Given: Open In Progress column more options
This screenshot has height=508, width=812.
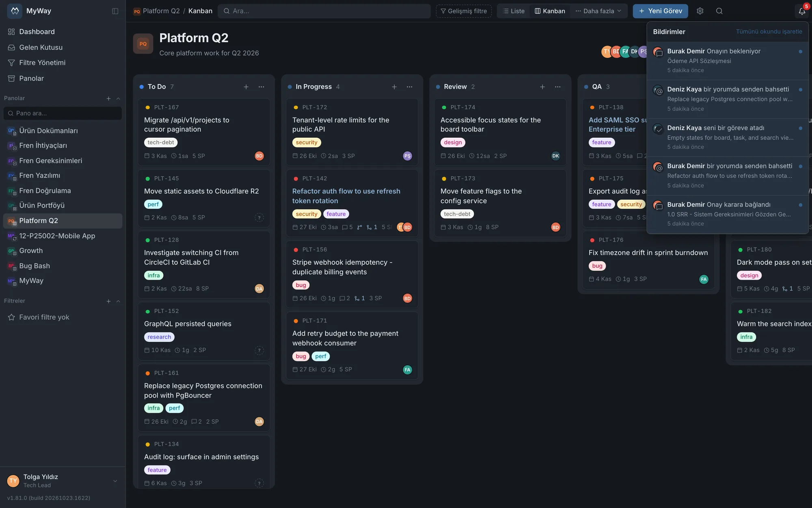Looking at the screenshot, I should 410,87.
